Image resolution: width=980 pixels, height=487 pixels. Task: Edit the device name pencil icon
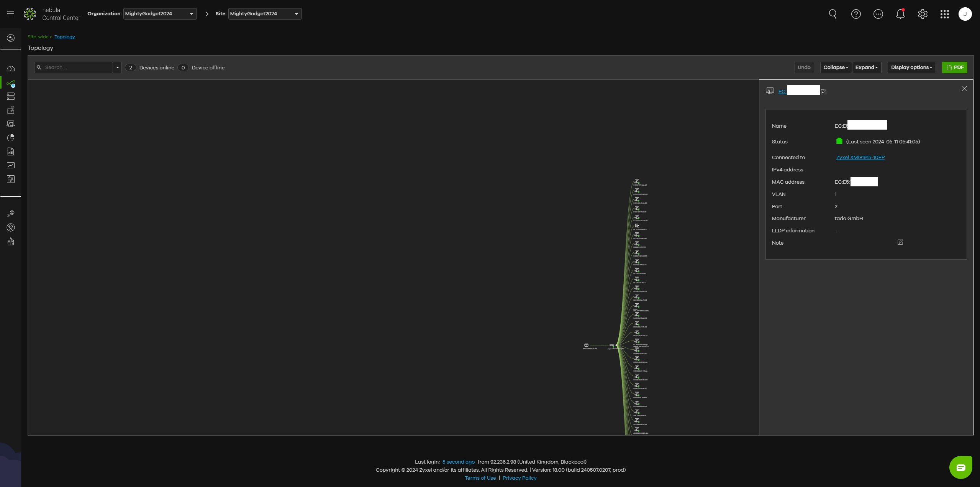[824, 92]
